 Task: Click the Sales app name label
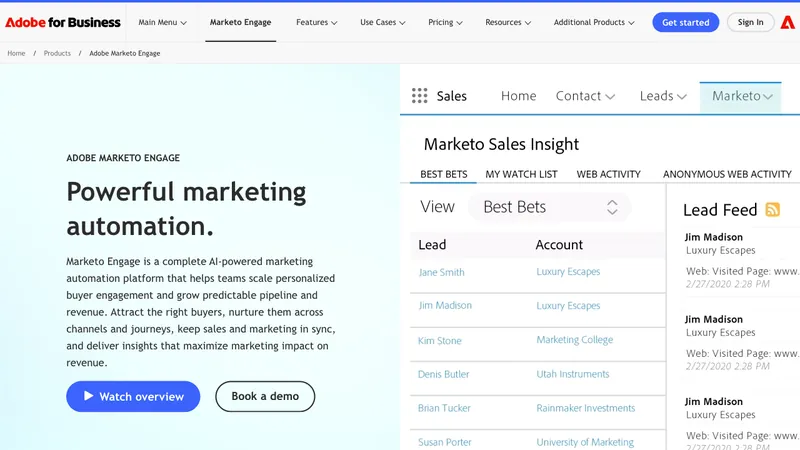tap(452, 96)
